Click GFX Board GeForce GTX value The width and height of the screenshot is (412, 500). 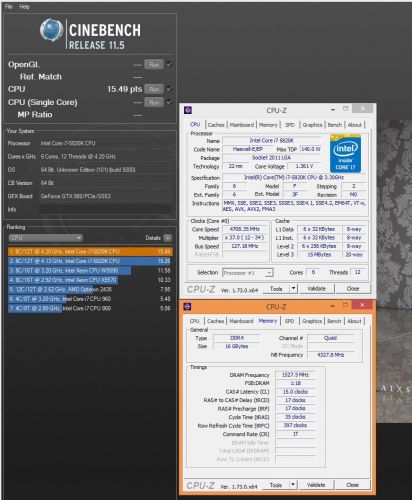105,196
